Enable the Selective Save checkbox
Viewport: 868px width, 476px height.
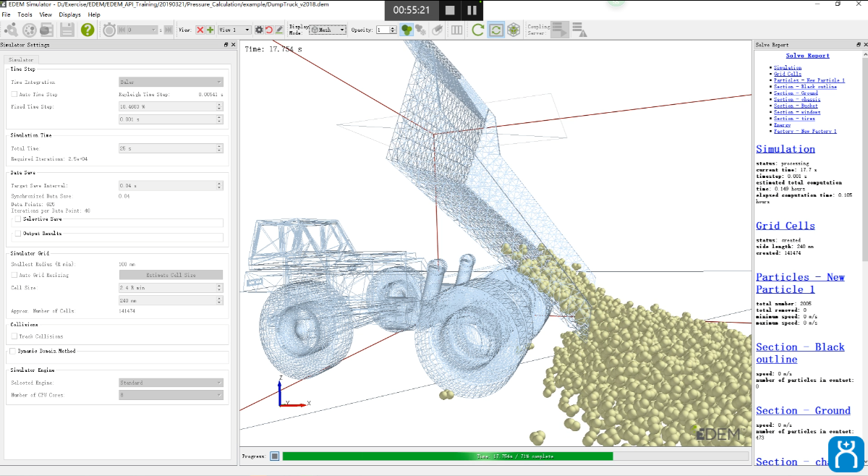18,218
